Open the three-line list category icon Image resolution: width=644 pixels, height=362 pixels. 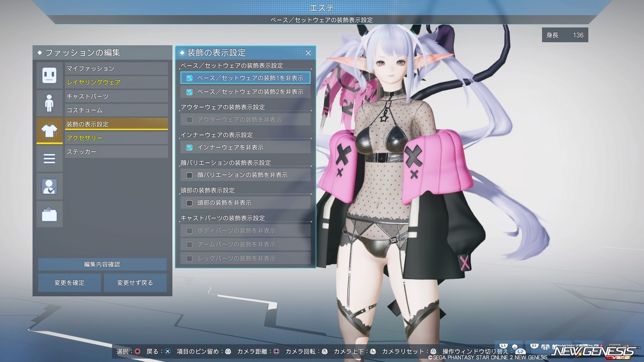tap(49, 159)
